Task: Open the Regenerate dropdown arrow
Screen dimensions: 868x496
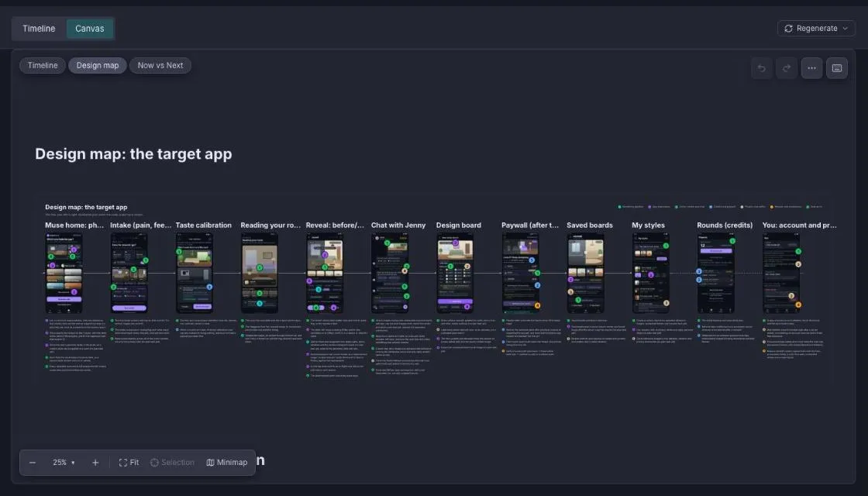Action: point(845,29)
